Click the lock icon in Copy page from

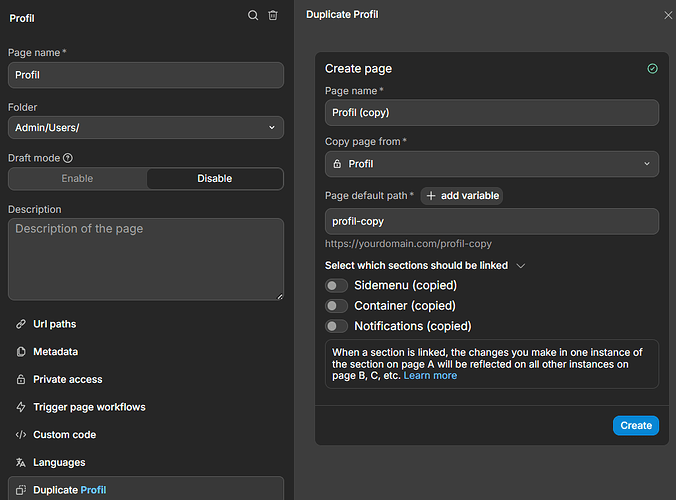(x=337, y=164)
